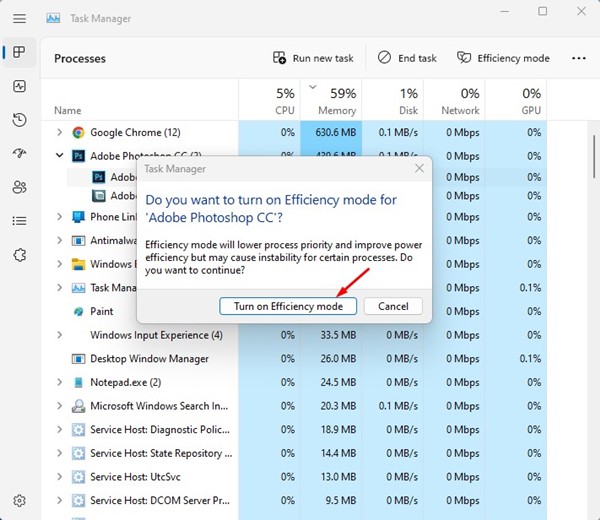Click the Service Host: UtcSvc gear icon

point(78,477)
